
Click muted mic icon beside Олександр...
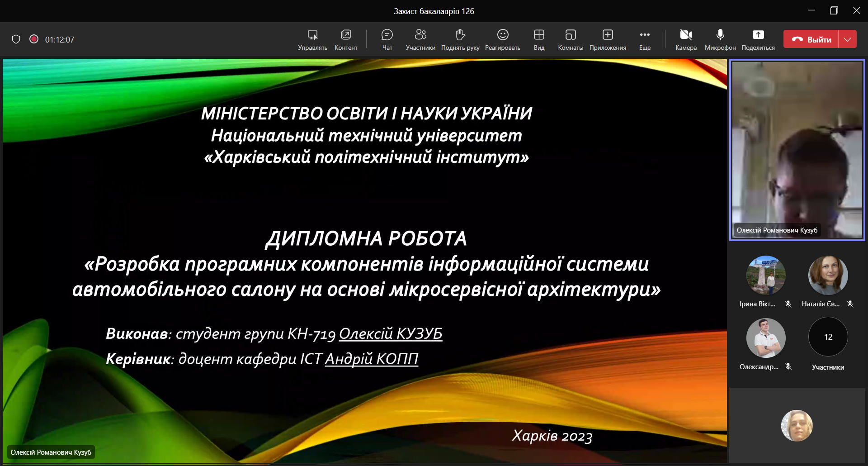pos(788,366)
